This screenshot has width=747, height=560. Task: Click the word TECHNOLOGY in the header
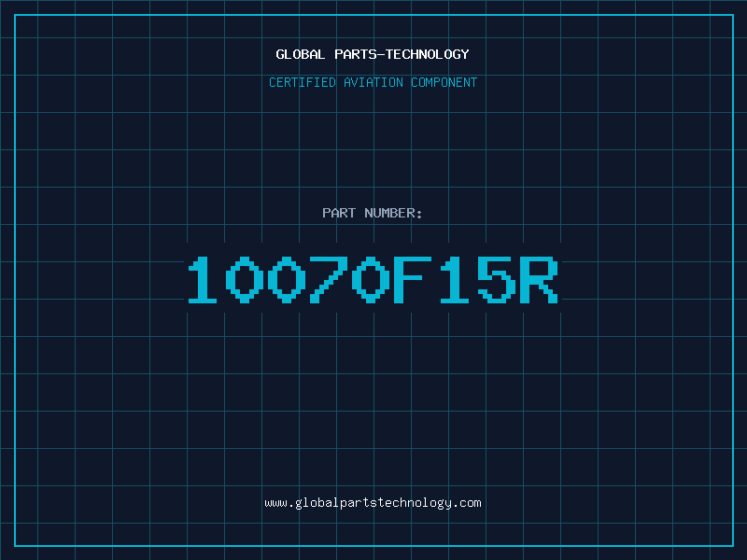coord(430,55)
